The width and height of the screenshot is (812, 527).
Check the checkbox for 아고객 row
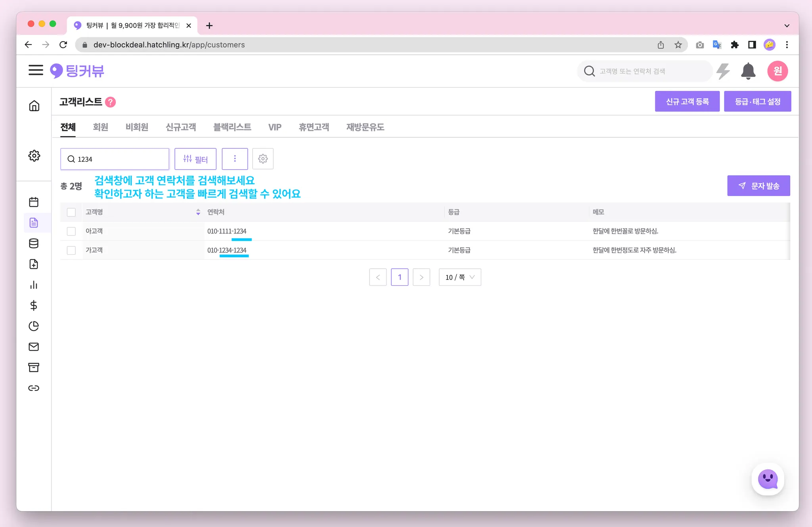coord(71,231)
